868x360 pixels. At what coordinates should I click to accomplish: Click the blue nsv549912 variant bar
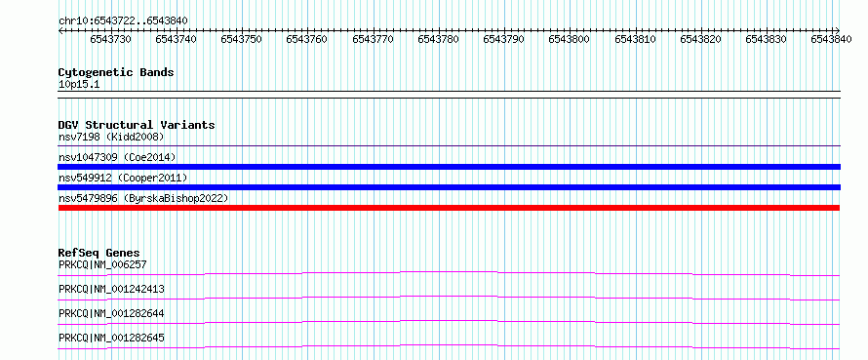[x=449, y=187]
